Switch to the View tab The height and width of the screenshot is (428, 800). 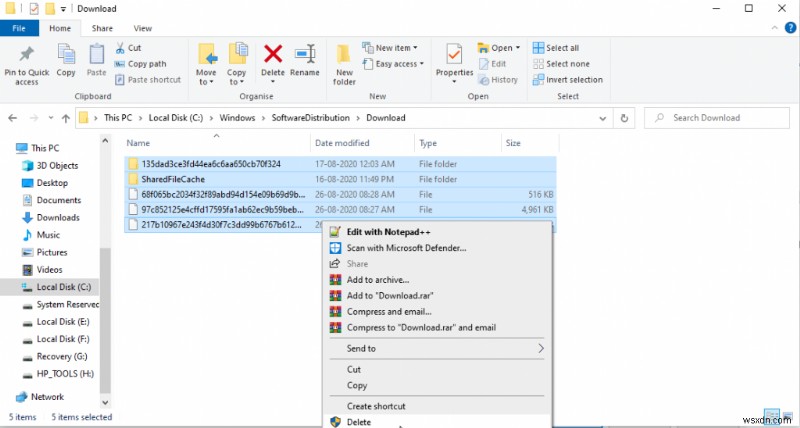tap(142, 28)
